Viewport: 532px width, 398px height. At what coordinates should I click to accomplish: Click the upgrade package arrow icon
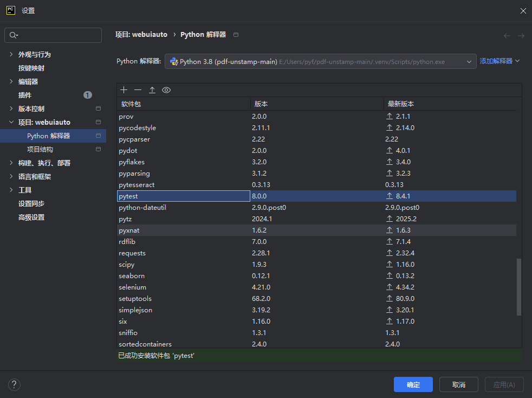click(152, 90)
